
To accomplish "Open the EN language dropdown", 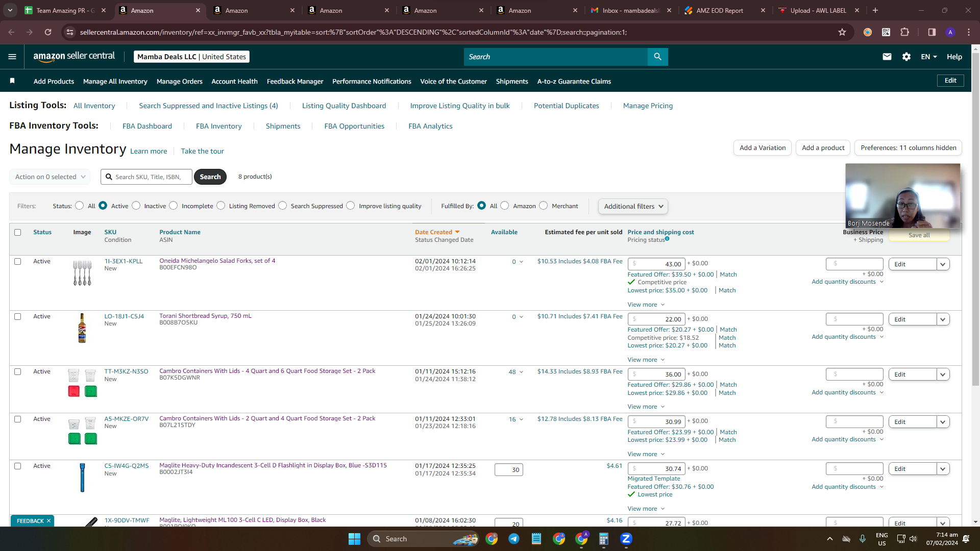I will (929, 57).
